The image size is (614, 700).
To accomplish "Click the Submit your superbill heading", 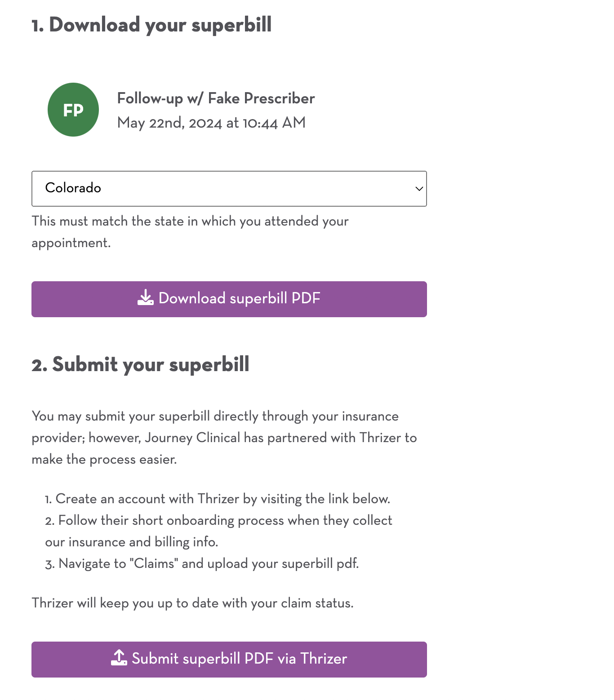I will [x=140, y=364].
